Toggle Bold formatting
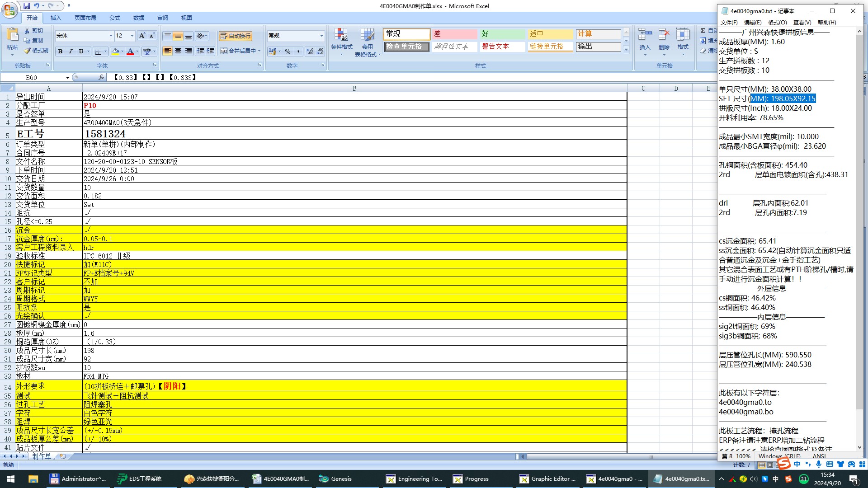This screenshot has width=868, height=488. tap(60, 52)
